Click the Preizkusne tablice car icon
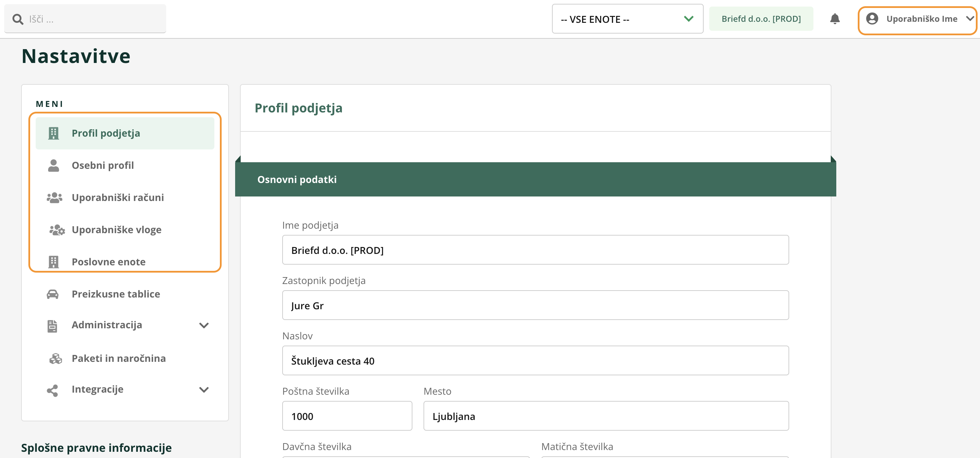This screenshot has width=980, height=458. tap(53, 294)
